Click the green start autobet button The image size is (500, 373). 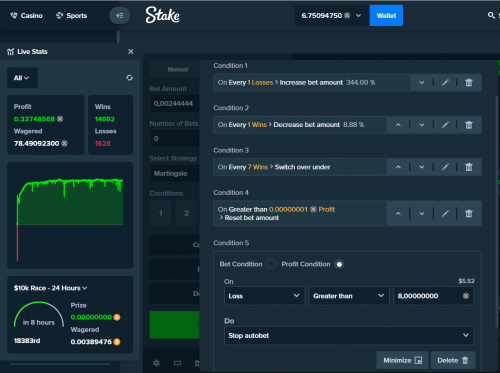[175, 325]
